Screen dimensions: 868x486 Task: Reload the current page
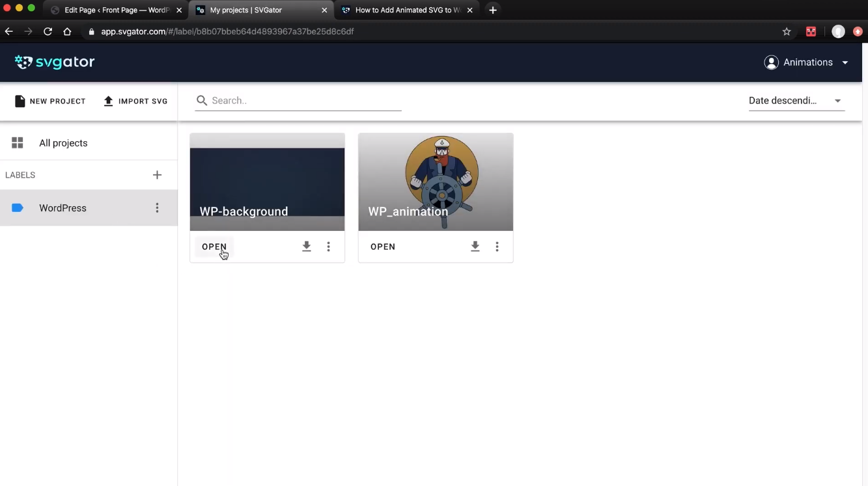(x=48, y=31)
